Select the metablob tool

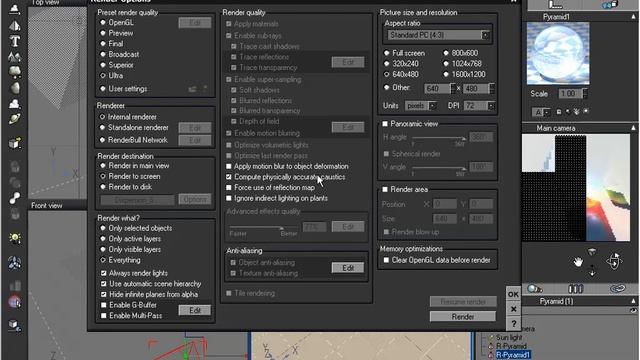click(x=15, y=198)
